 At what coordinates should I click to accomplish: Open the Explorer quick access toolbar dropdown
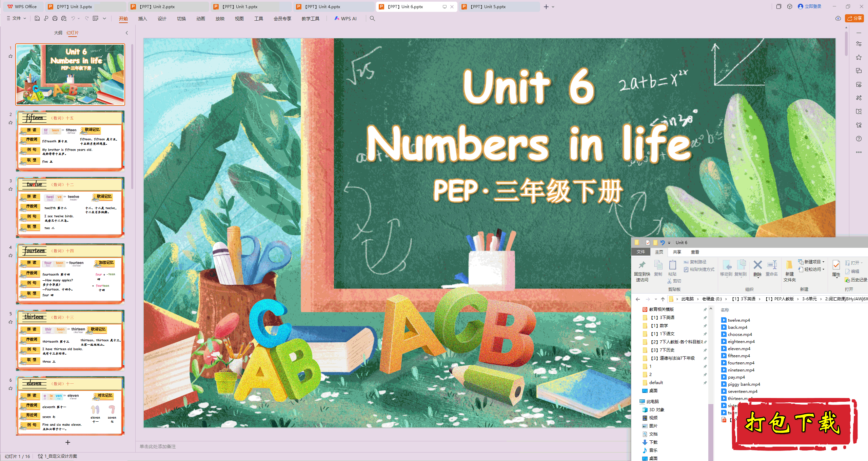[x=669, y=243]
